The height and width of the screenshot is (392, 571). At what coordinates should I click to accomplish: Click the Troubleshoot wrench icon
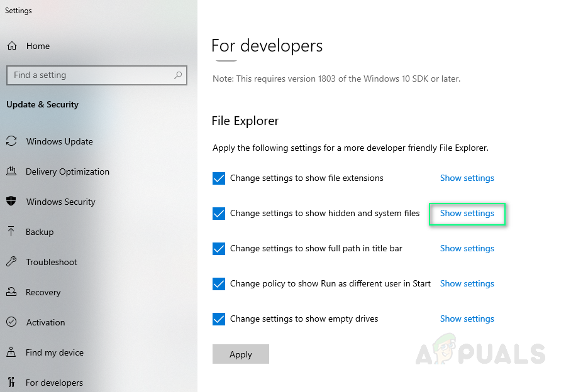click(12, 262)
